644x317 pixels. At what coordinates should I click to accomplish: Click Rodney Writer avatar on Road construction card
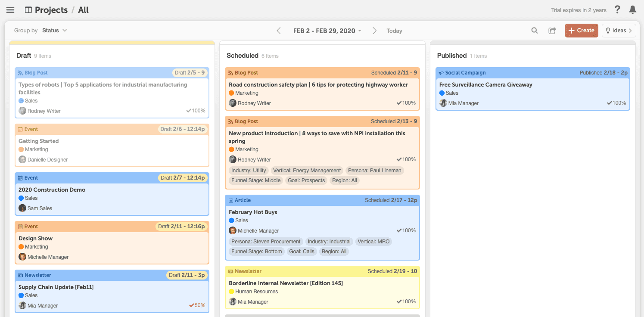[233, 103]
